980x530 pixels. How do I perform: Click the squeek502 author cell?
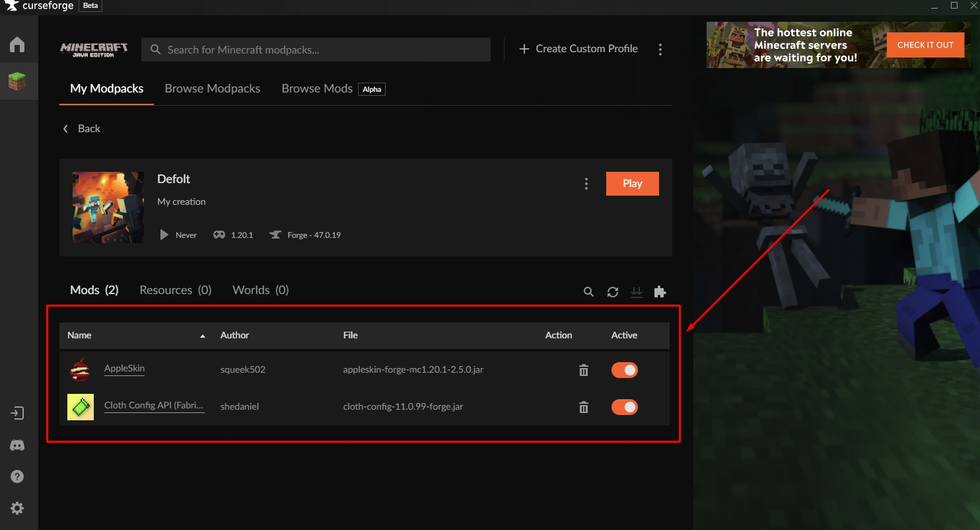243,370
